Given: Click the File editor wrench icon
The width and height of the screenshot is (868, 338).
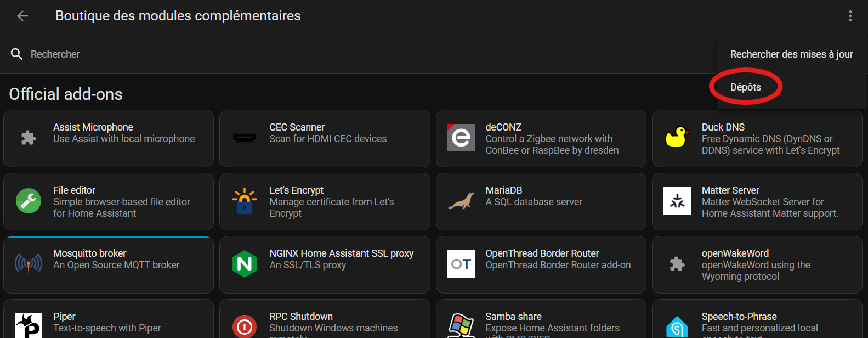Looking at the screenshot, I should click(29, 201).
